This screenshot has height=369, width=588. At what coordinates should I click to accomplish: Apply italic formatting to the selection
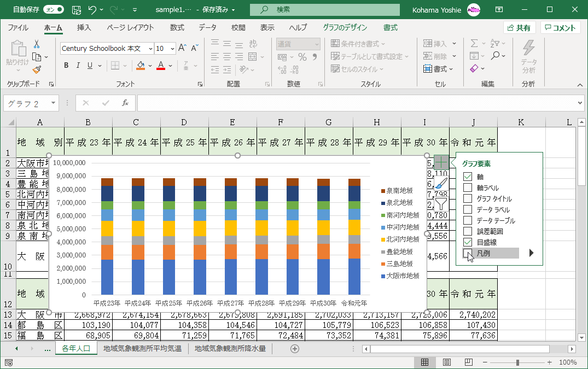tap(79, 66)
